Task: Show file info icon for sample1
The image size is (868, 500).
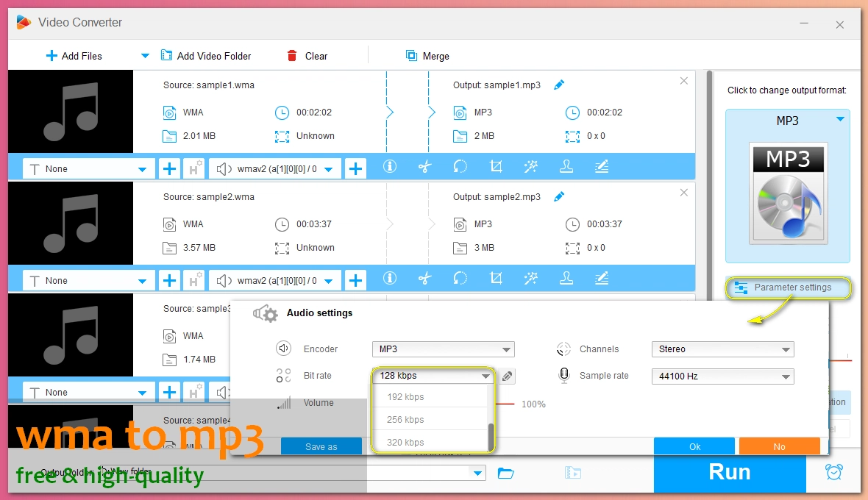Action: tap(390, 166)
